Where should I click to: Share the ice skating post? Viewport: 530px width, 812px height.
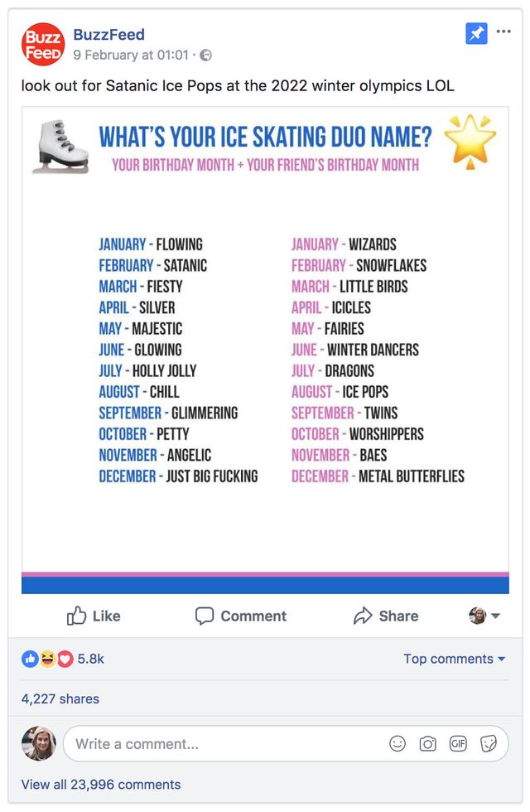(x=386, y=616)
